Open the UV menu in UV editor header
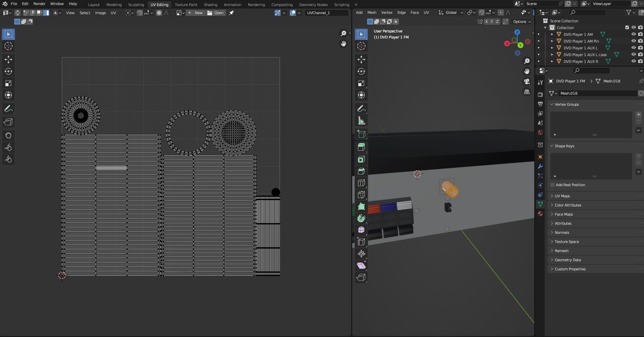Image resolution: width=644 pixels, height=337 pixels. [x=113, y=13]
